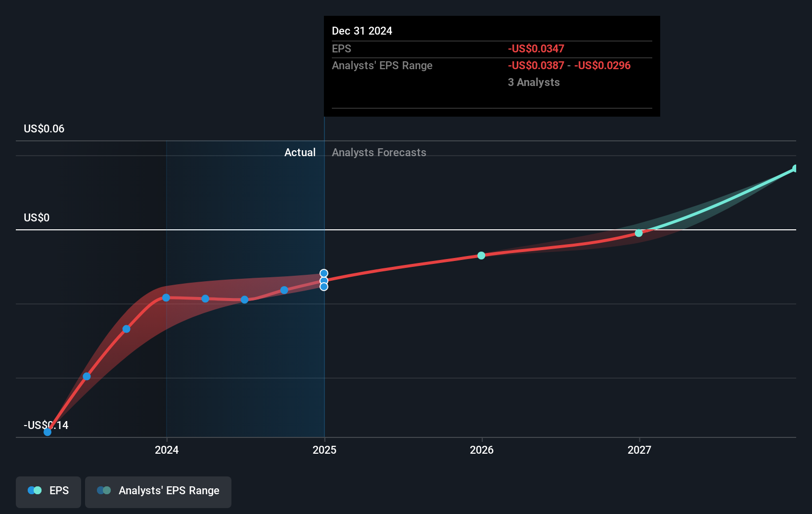Click the middle EPS marker at 2025
The width and height of the screenshot is (812, 514).
(x=324, y=281)
